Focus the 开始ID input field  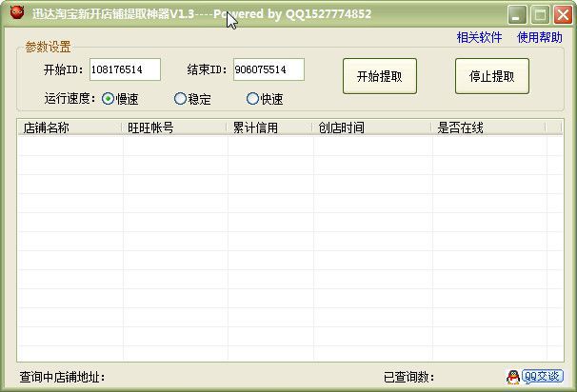[125, 69]
